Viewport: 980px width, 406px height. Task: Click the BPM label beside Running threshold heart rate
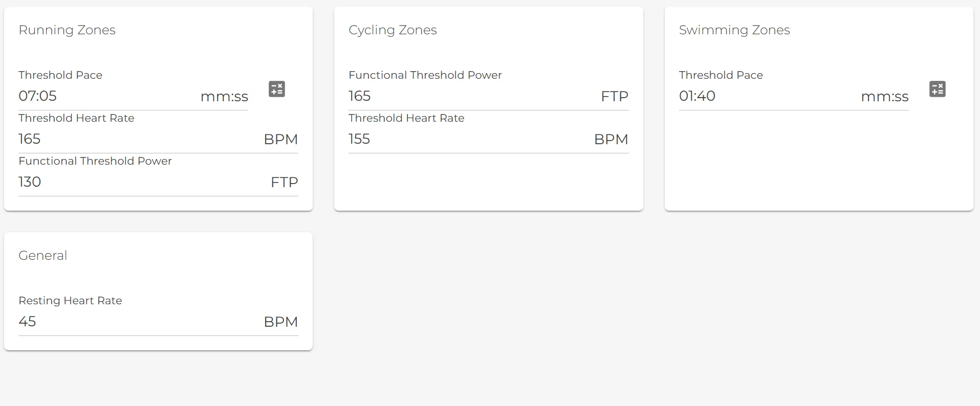pos(280,139)
